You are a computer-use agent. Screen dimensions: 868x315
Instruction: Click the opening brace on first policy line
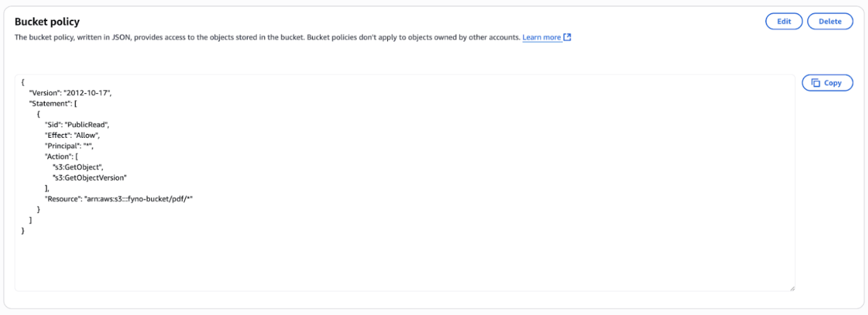click(23, 82)
